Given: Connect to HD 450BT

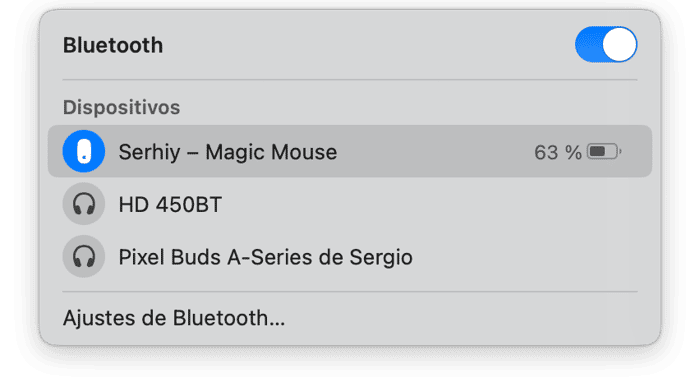Looking at the screenshot, I should (x=350, y=204).
